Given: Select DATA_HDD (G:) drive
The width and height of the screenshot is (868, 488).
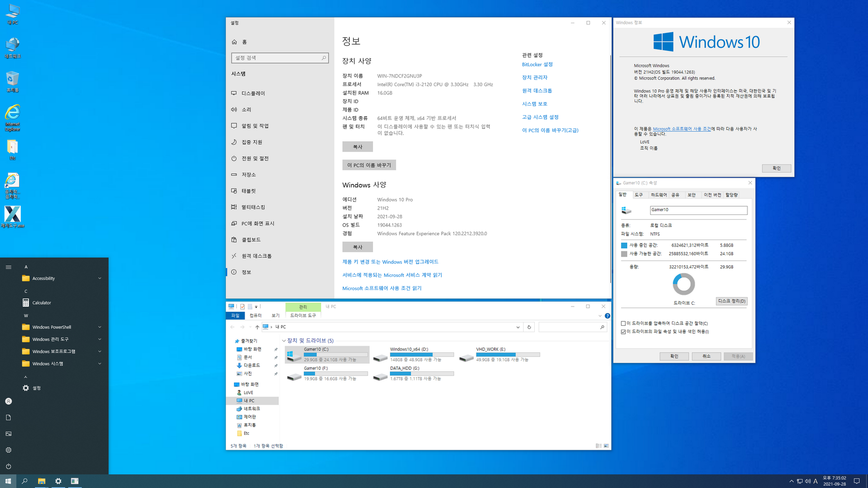Looking at the screenshot, I should pyautogui.click(x=413, y=373).
